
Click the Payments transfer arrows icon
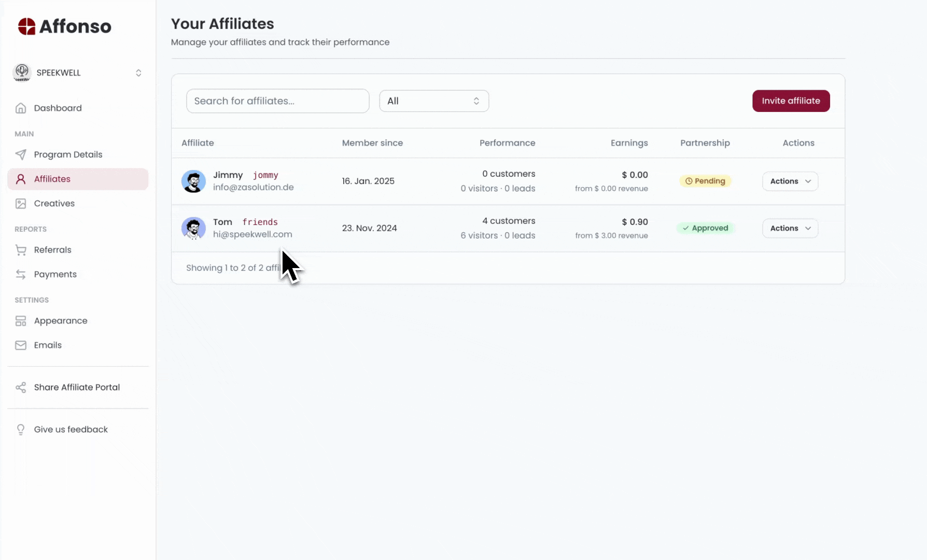[21, 274]
